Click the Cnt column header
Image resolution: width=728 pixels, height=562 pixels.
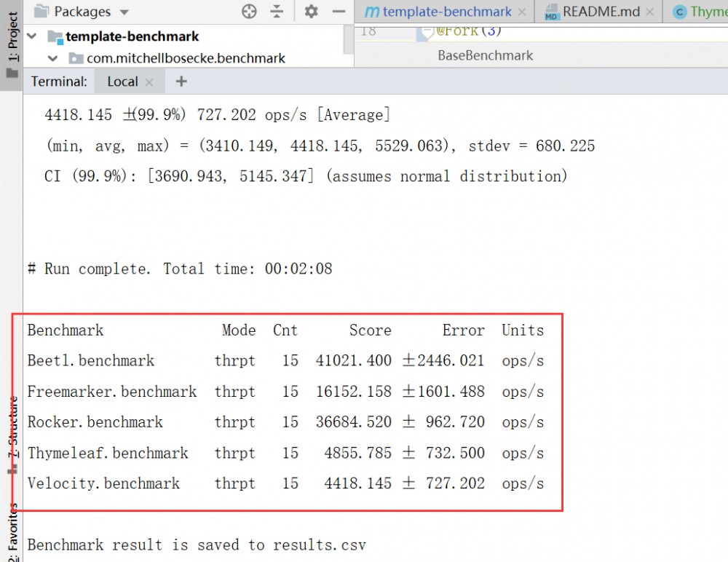pyautogui.click(x=285, y=331)
